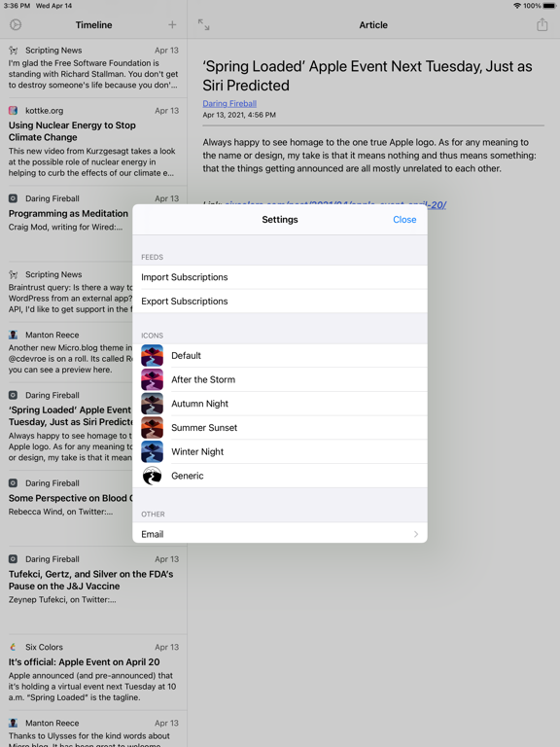Viewport: 560px width, 747px height.
Task: Select the After the Storm label
Action: tap(203, 379)
